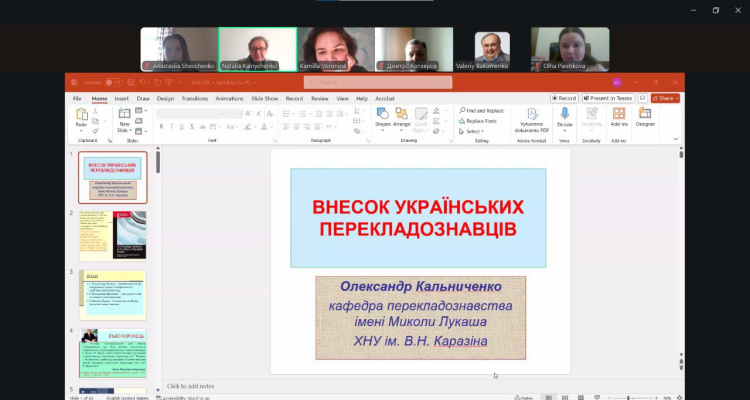The height and width of the screenshot is (400, 750).
Task: Click the text Shadow S icon
Action: (192, 127)
